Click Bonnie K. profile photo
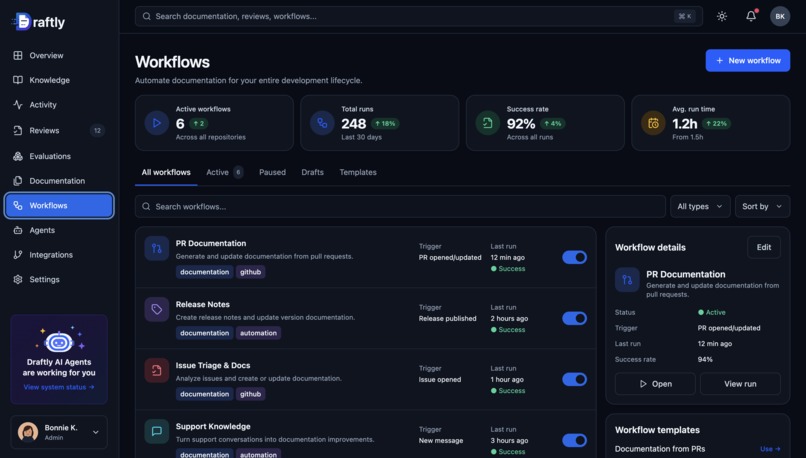 pos(28,432)
